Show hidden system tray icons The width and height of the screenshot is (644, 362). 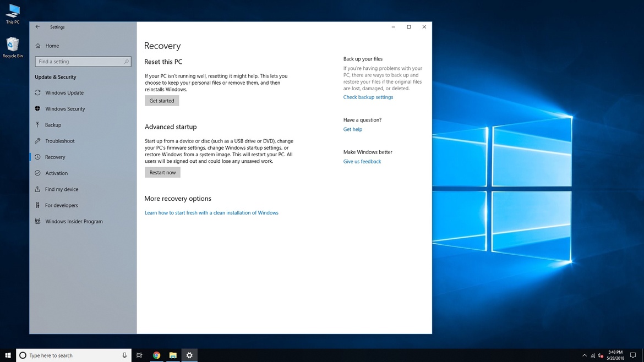tap(585, 355)
